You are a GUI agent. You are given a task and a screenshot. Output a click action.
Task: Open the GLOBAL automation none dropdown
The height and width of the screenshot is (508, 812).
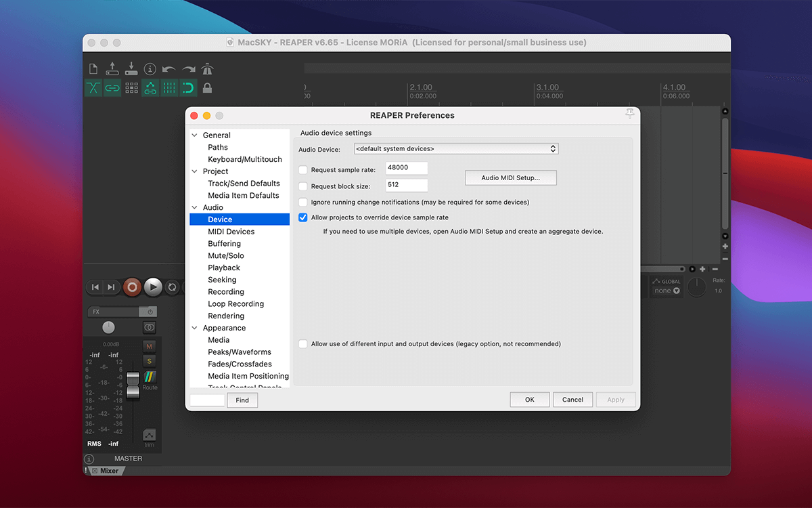point(667,291)
